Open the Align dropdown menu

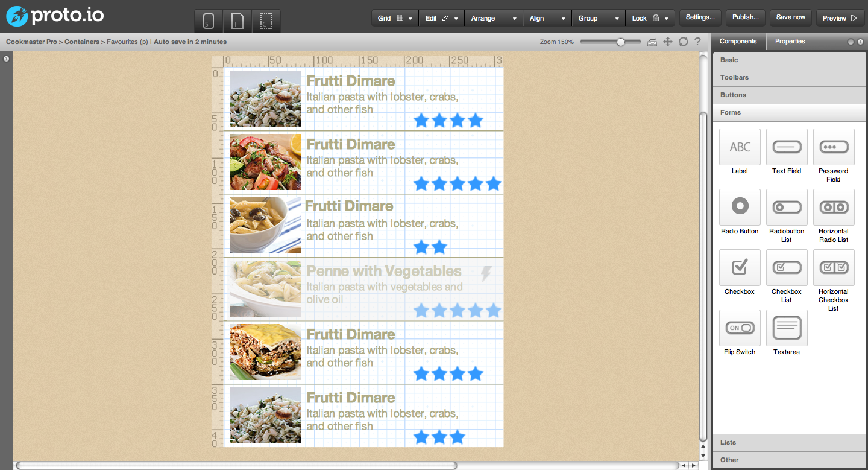(x=547, y=18)
